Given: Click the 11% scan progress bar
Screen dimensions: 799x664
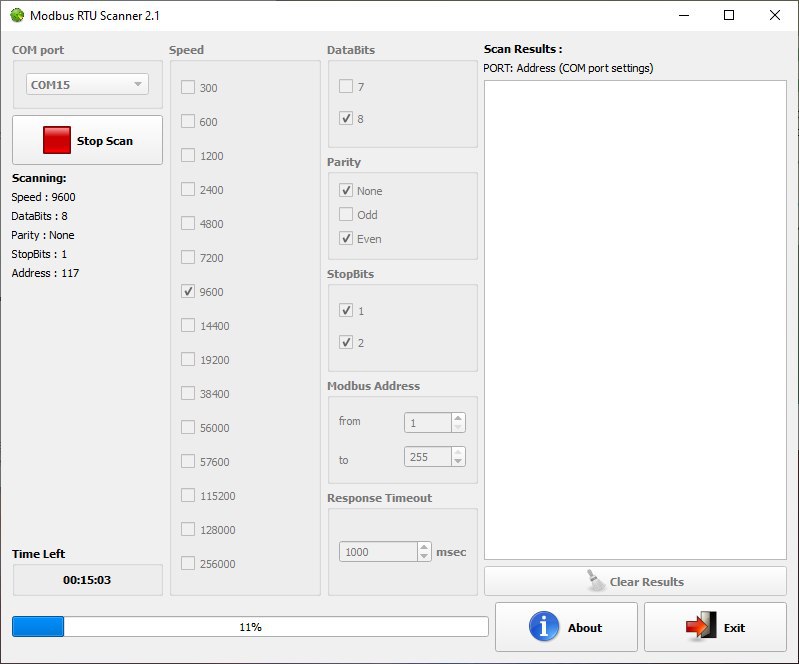Looking at the screenshot, I should coord(250,627).
